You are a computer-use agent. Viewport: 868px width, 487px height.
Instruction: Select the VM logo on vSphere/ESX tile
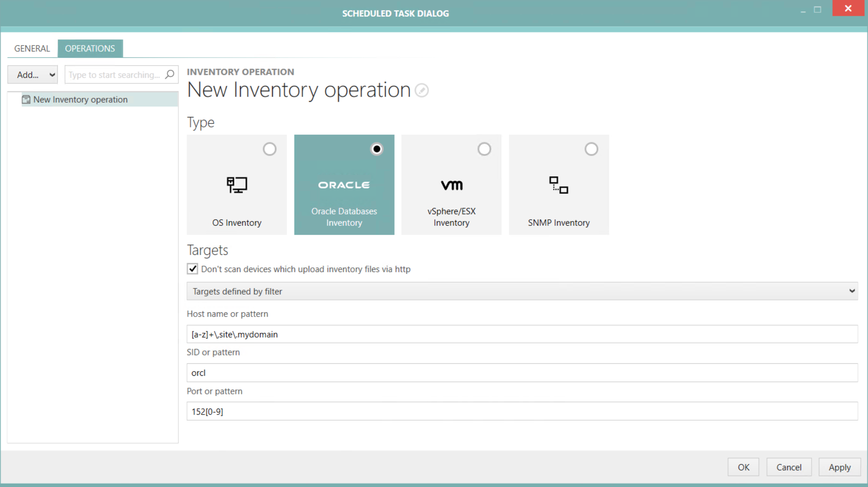450,185
